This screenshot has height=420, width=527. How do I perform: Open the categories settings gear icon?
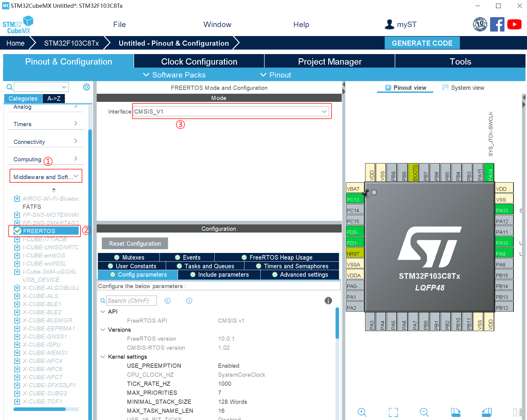(86, 87)
